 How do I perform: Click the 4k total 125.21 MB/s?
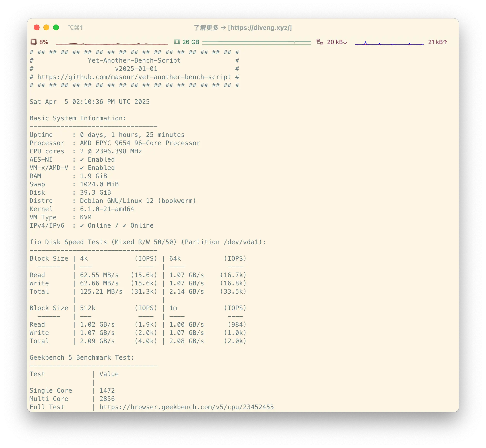tap(101, 291)
